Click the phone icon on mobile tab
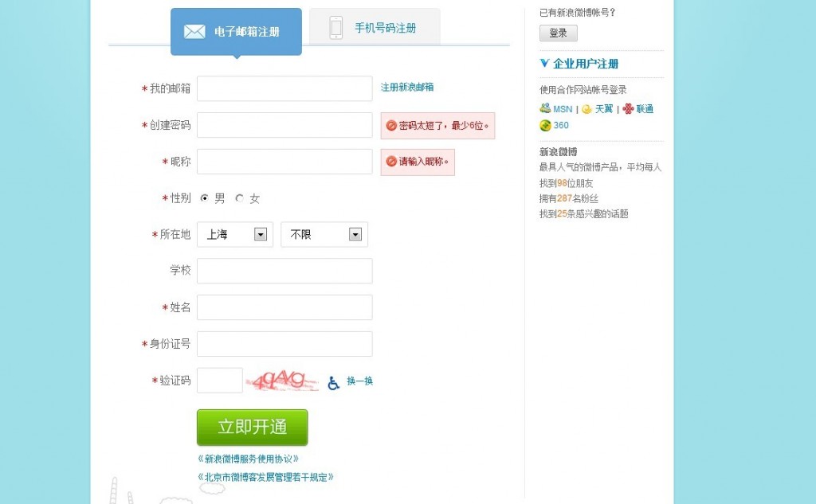The height and width of the screenshot is (504, 816). [336, 28]
